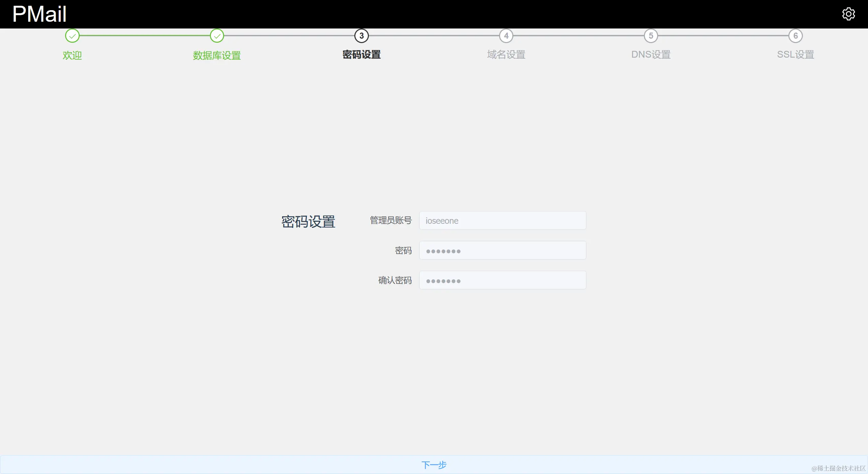Go to the 欢迎 step label

coord(72,55)
